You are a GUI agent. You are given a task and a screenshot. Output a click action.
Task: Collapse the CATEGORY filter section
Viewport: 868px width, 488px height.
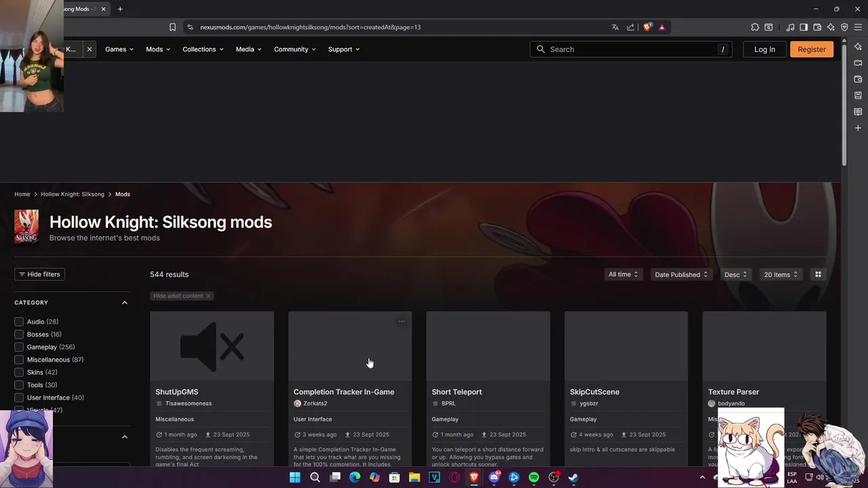[125, 303]
